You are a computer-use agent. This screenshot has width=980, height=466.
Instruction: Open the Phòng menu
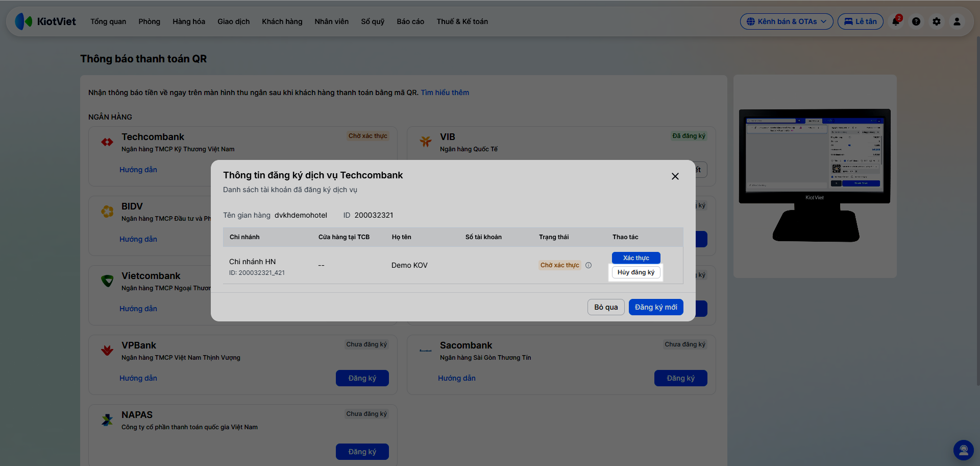coord(150,21)
